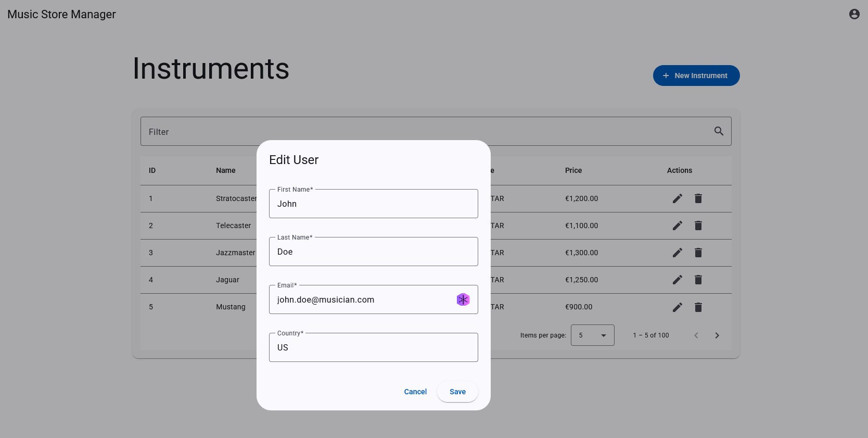
Task: Delete the Stratocaster row with trash icon
Action: click(698, 198)
